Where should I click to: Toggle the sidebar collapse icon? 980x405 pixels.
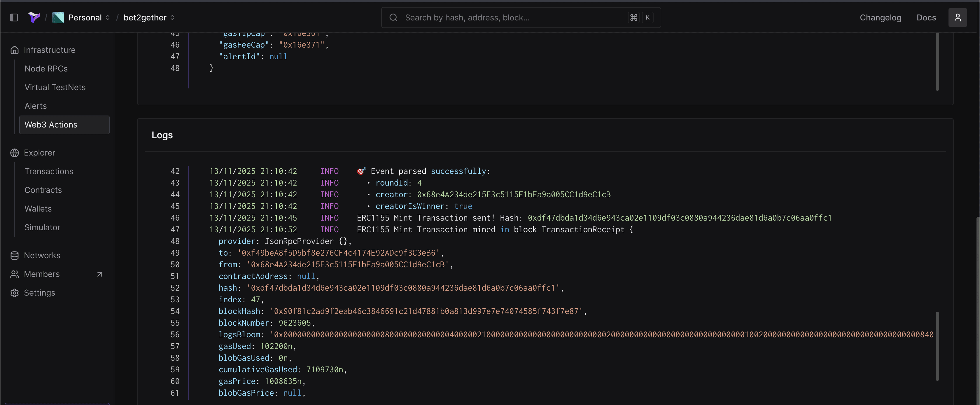(14, 18)
